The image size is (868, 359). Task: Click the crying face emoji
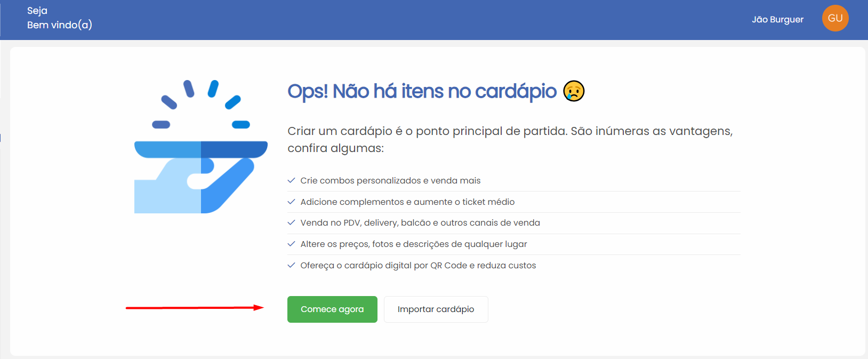pyautogui.click(x=574, y=91)
